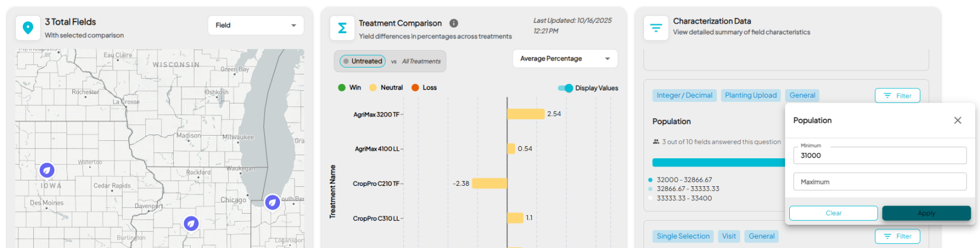Viewport: 980px width, 248px height.
Task: Click the Maximum input field
Action: click(879, 182)
